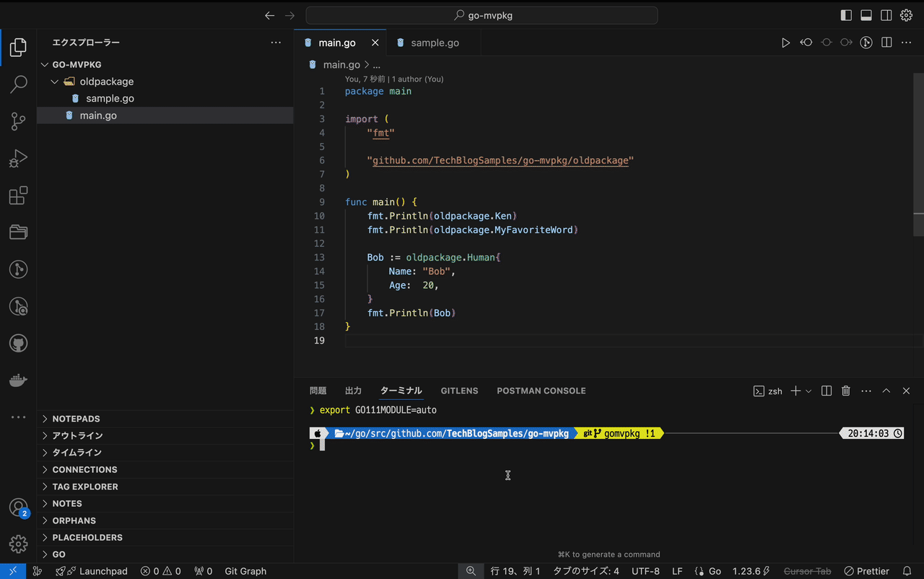Image resolution: width=924 pixels, height=579 pixels.
Task: Collapse the oldpackage folder
Action: pyautogui.click(x=165, y=82)
